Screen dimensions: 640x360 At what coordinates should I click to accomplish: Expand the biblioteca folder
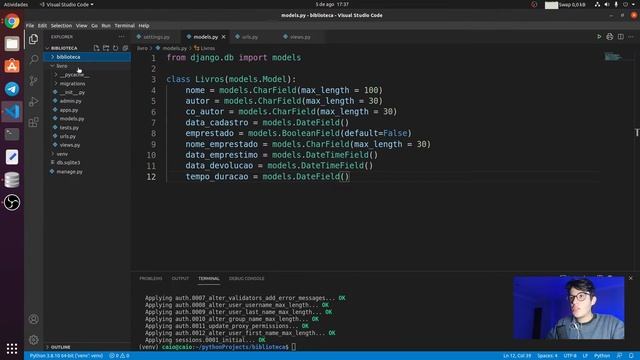click(x=87, y=57)
